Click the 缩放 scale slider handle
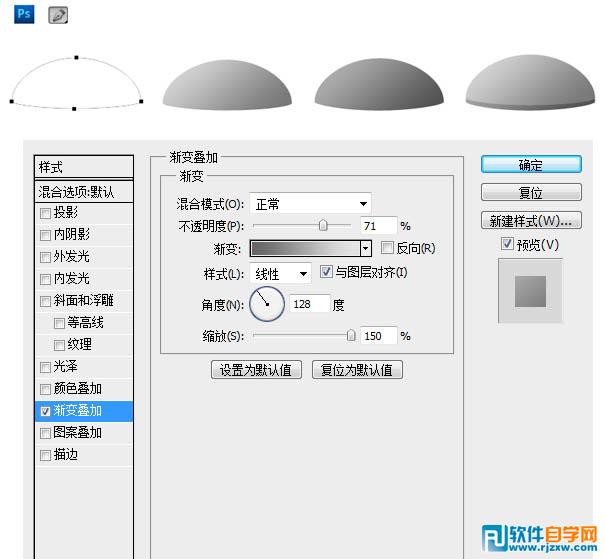Viewport: 605px width, 559px height. pyautogui.click(x=351, y=335)
